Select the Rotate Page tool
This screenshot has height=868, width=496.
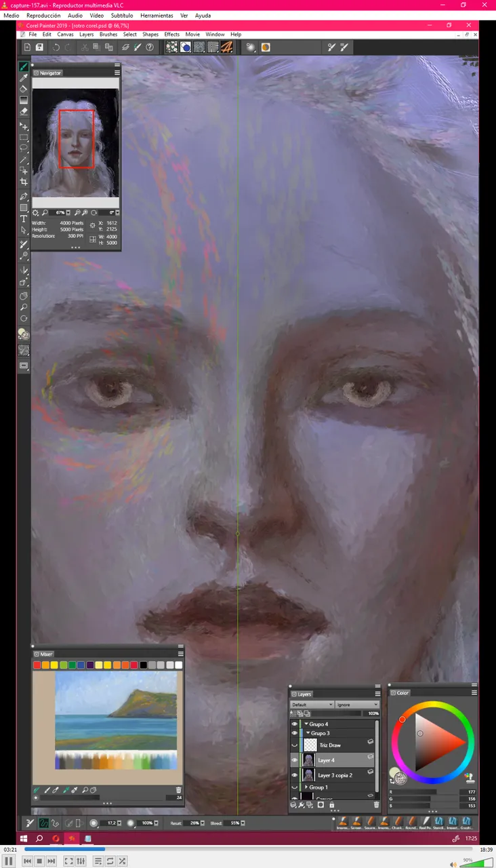pos(24,318)
